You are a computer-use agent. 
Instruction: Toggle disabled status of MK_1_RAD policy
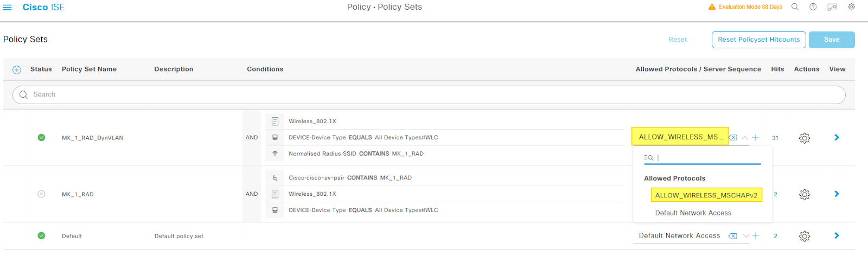[41, 194]
